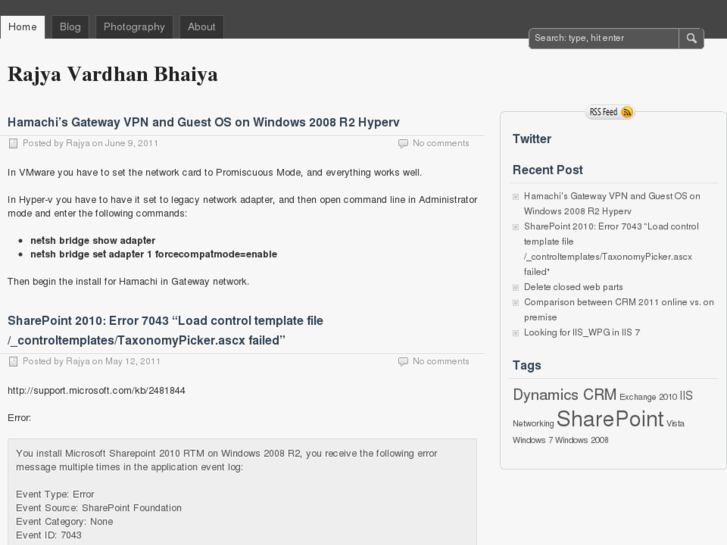Click the page icon beside June 9, 2011
The height and width of the screenshot is (545, 727).
coord(13,143)
